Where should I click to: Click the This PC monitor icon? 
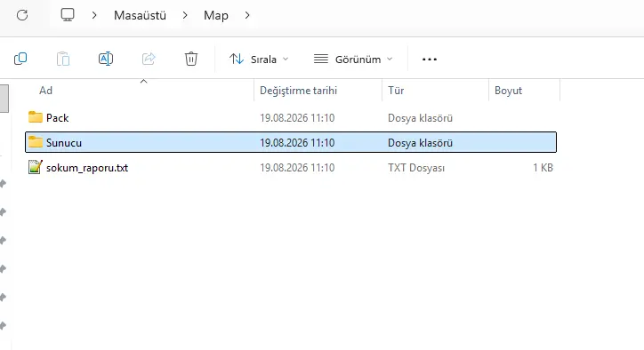click(x=68, y=15)
